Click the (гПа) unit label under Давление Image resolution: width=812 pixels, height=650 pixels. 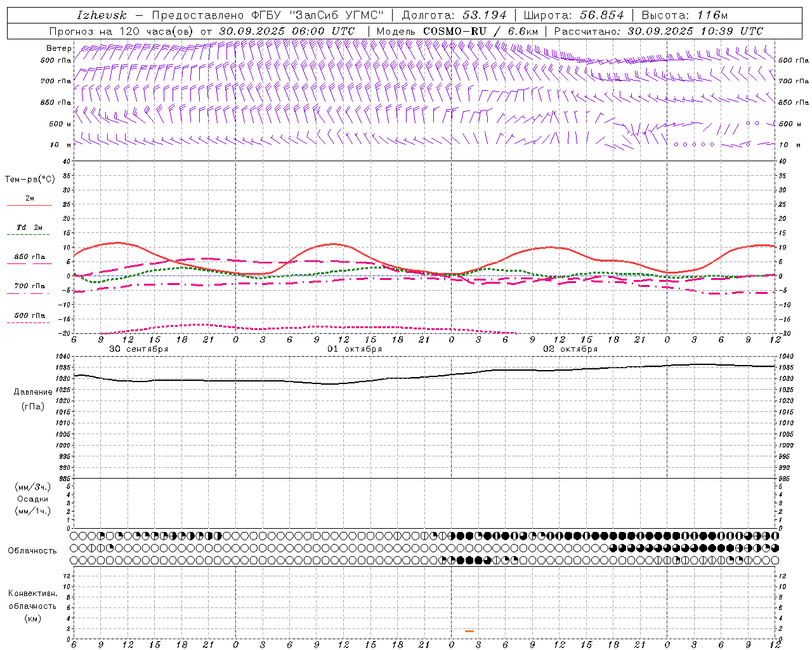click(x=33, y=406)
